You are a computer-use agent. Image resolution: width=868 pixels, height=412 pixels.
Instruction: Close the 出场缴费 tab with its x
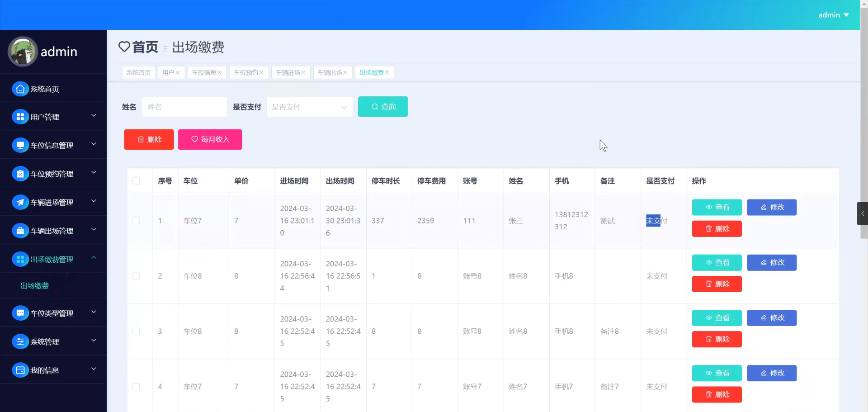click(x=387, y=73)
